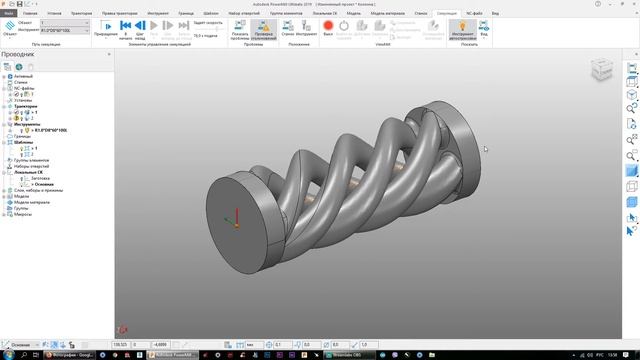Select the Hole sets item
This screenshot has width=640, height=360.
(x=31, y=166)
